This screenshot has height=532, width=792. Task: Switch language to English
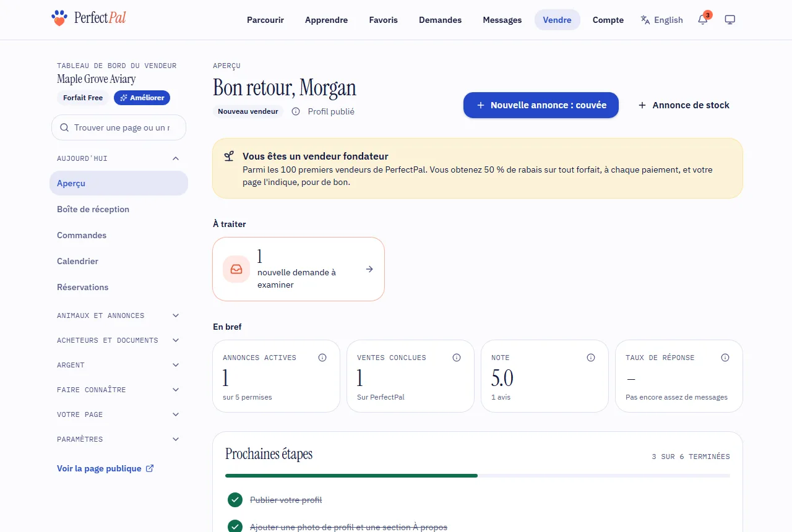[661, 20]
